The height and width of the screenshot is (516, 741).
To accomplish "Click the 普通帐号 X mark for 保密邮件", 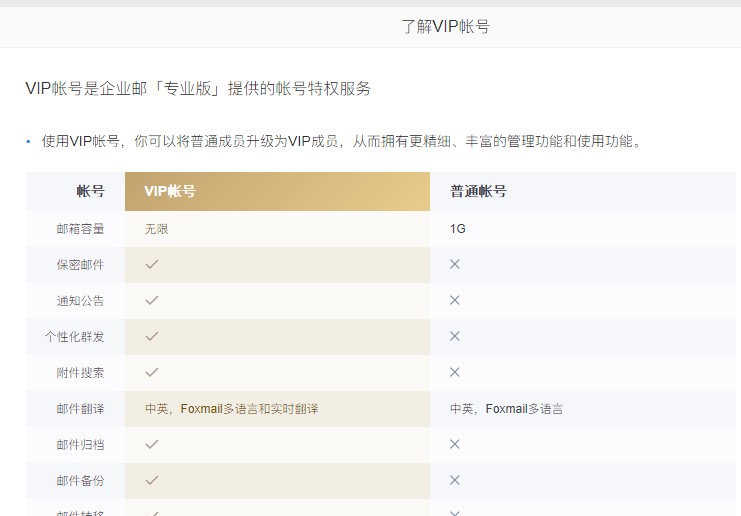I will click(454, 264).
